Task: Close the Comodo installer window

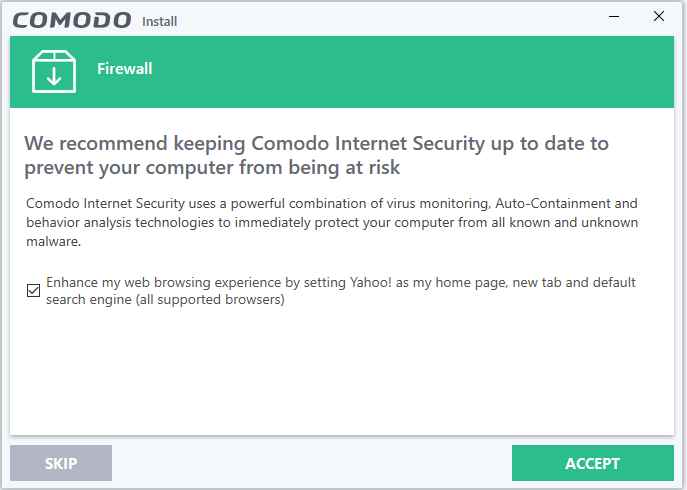Action: click(x=659, y=17)
